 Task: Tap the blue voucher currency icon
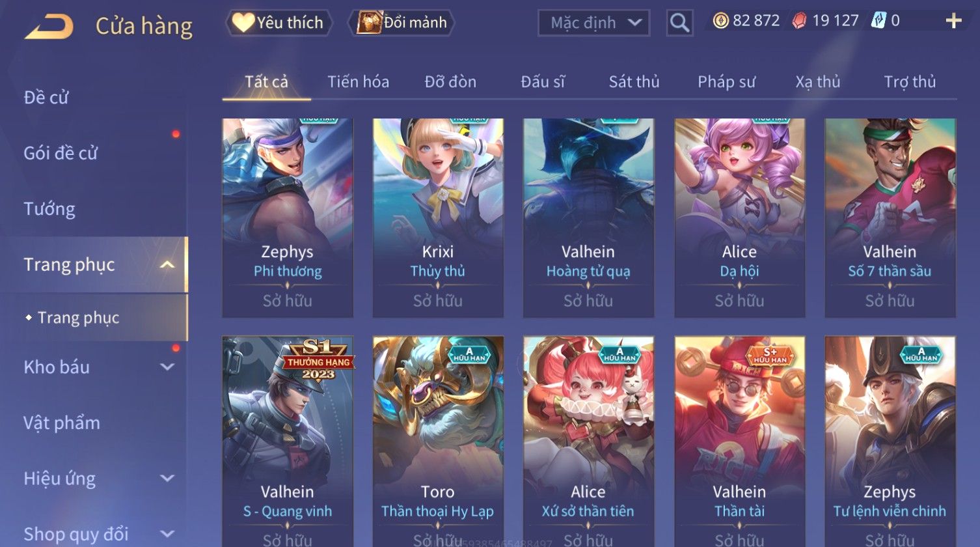[x=878, y=21]
